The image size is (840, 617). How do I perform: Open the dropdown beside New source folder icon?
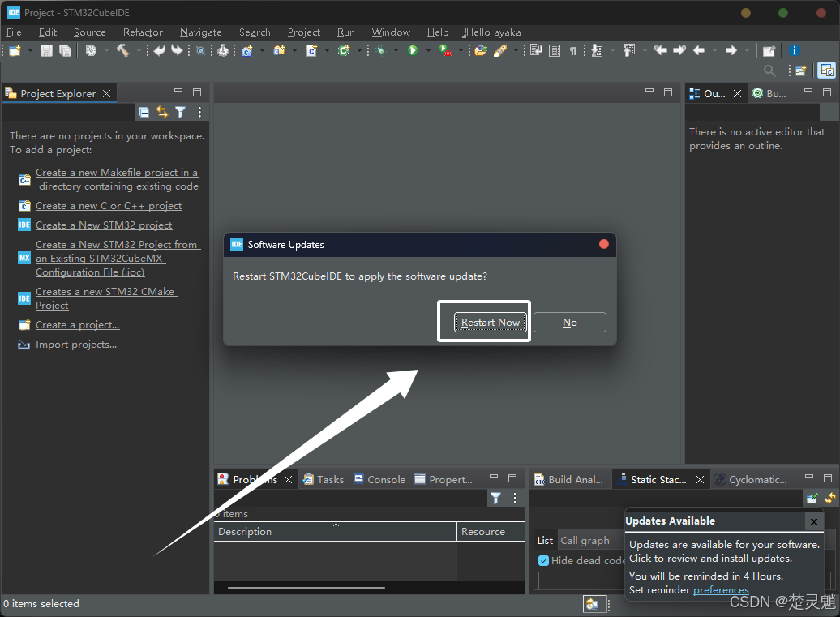(x=294, y=50)
